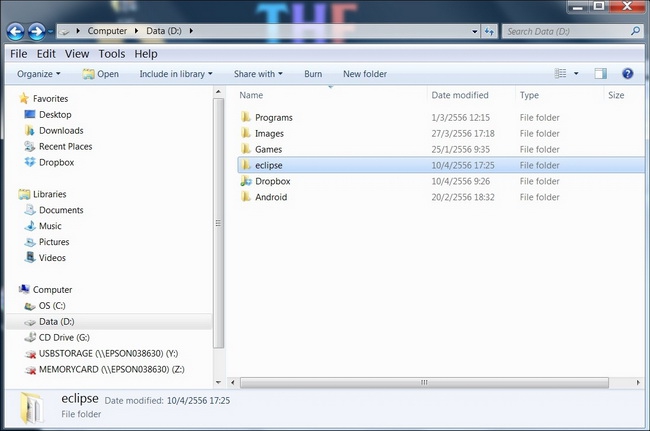
Task: Click the Burn button
Action: pyautogui.click(x=313, y=74)
